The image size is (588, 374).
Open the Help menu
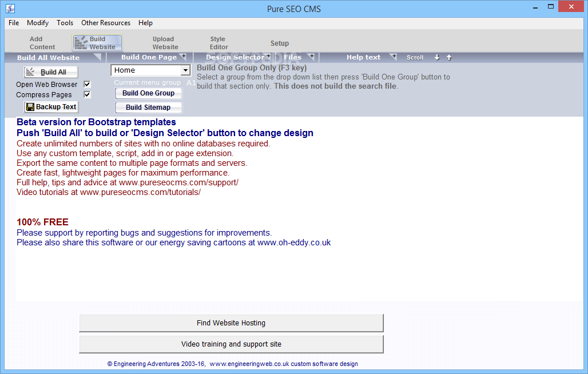pos(145,23)
